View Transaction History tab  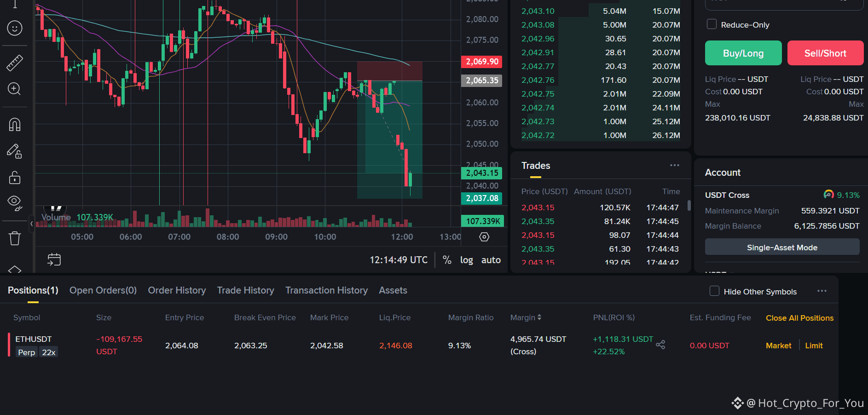point(326,290)
